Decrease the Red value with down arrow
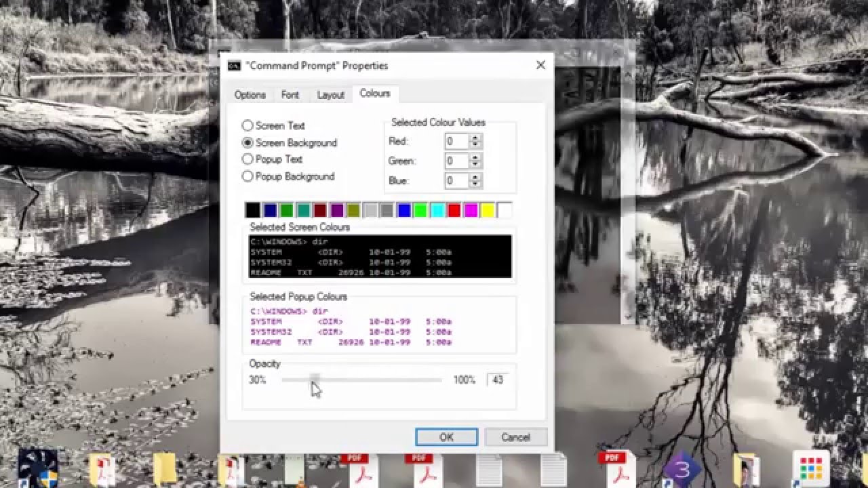The width and height of the screenshot is (868, 488). click(475, 145)
